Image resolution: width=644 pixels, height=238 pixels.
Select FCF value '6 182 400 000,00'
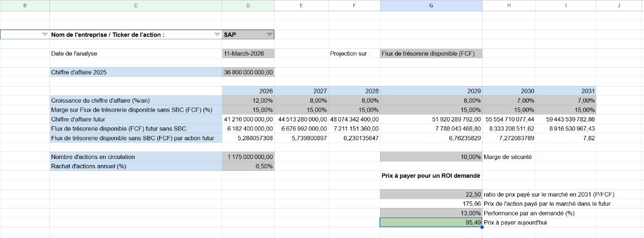248,129
